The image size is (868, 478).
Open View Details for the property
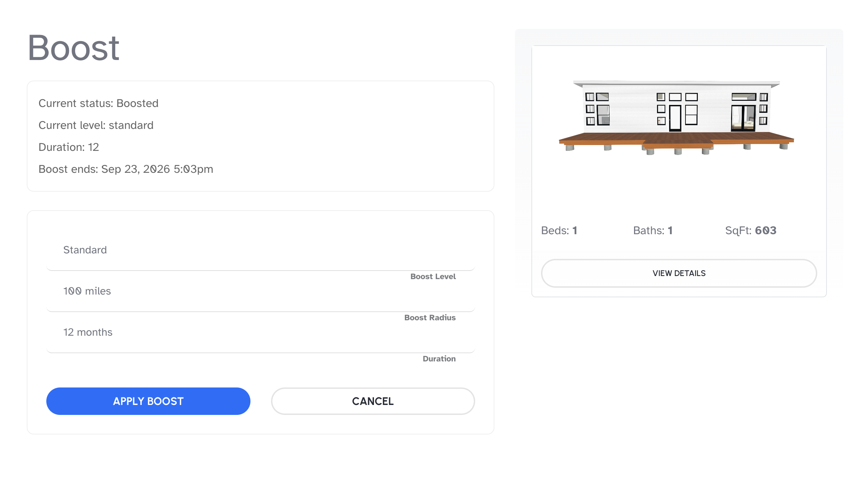click(x=679, y=273)
